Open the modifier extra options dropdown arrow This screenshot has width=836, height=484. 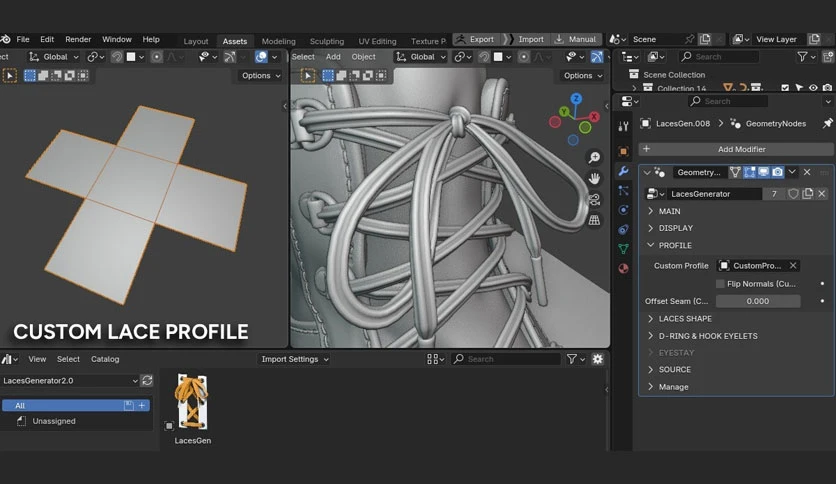792,172
